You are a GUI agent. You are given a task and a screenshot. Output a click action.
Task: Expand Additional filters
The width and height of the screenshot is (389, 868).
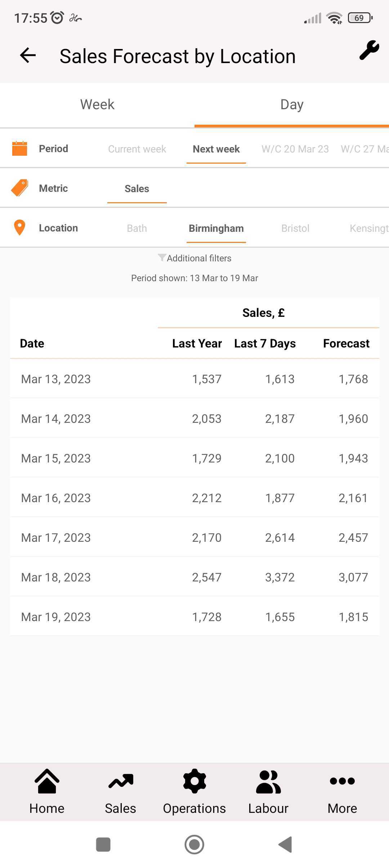click(x=194, y=258)
